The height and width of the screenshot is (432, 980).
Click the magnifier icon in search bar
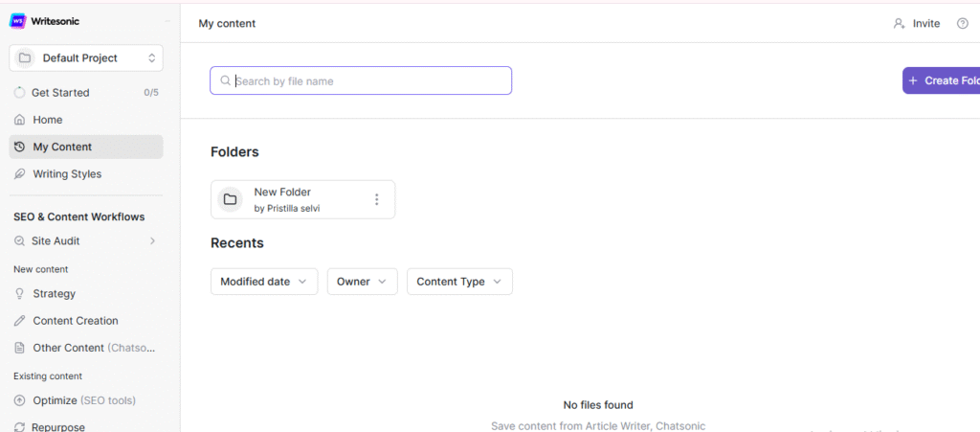(225, 81)
